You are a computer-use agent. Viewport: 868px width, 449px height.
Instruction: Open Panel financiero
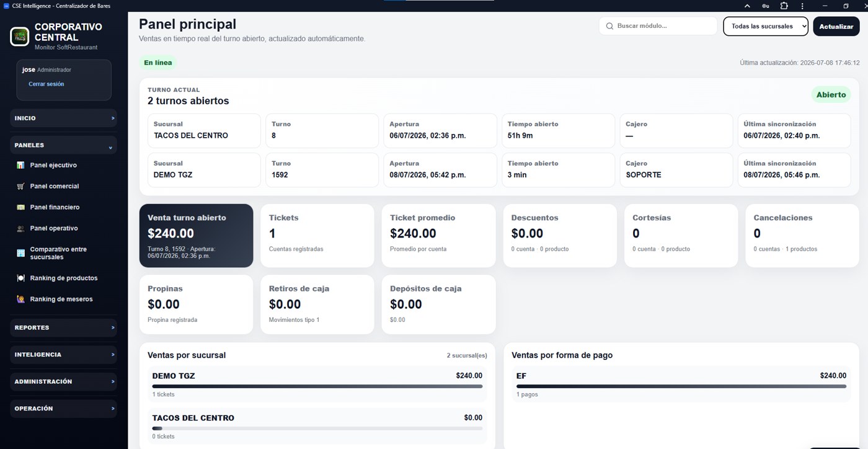pos(55,208)
